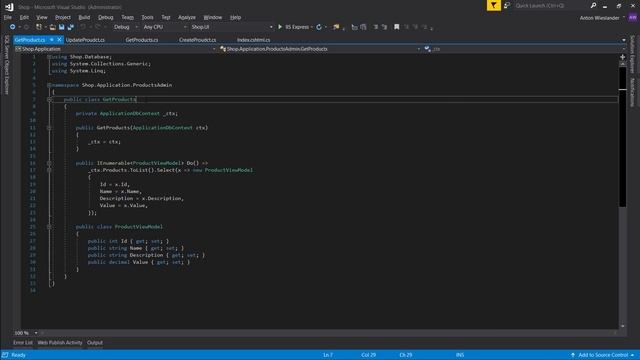
Task: Open the Notifications side tab
Action: pos(632,92)
